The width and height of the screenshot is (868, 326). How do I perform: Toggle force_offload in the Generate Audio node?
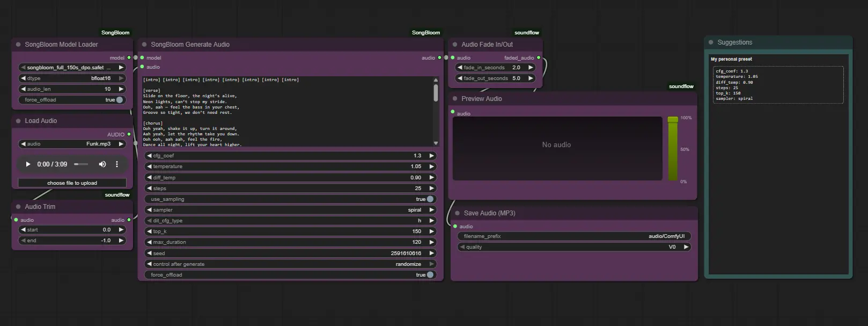coord(430,275)
